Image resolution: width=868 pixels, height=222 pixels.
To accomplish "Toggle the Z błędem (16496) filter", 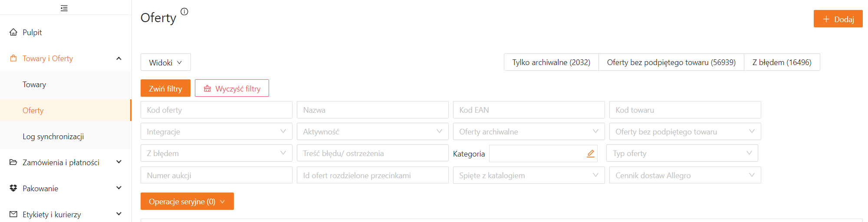I will 782,62.
